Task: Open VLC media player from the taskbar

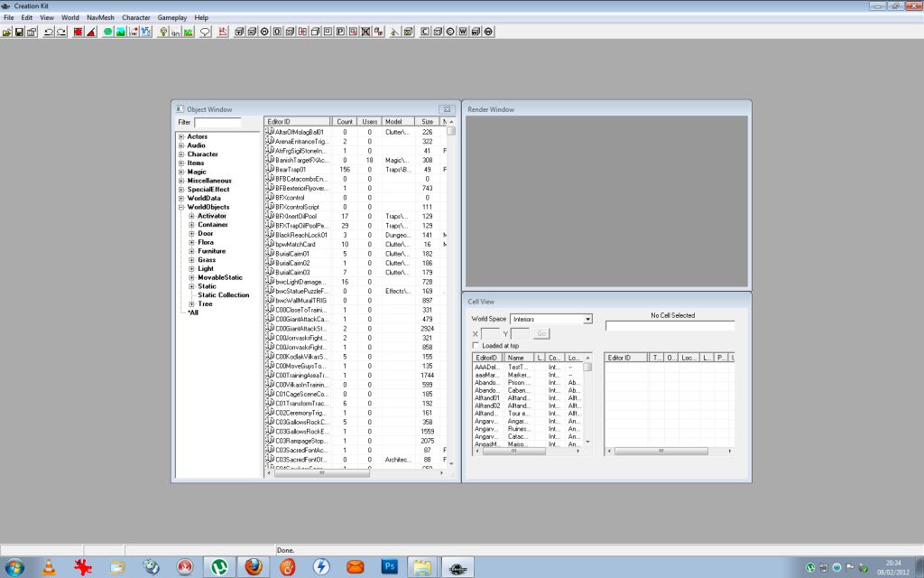Action: pyautogui.click(x=49, y=567)
